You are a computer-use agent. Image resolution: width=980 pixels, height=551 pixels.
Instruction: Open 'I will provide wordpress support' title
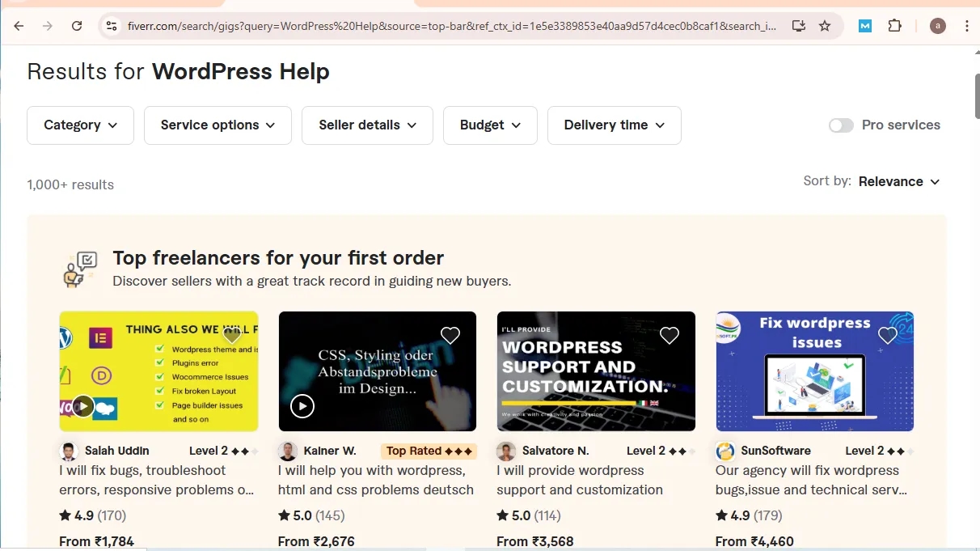[580, 480]
